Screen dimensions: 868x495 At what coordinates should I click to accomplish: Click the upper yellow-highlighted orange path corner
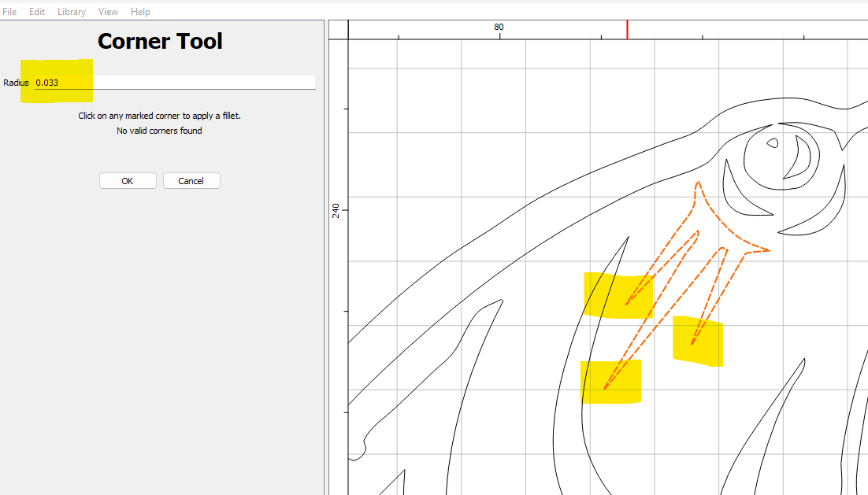tap(626, 304)
